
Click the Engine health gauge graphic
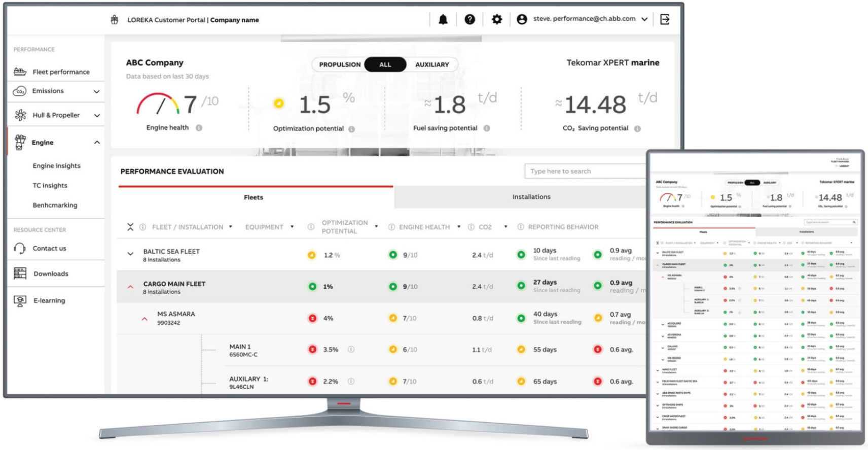coord(158,103)
